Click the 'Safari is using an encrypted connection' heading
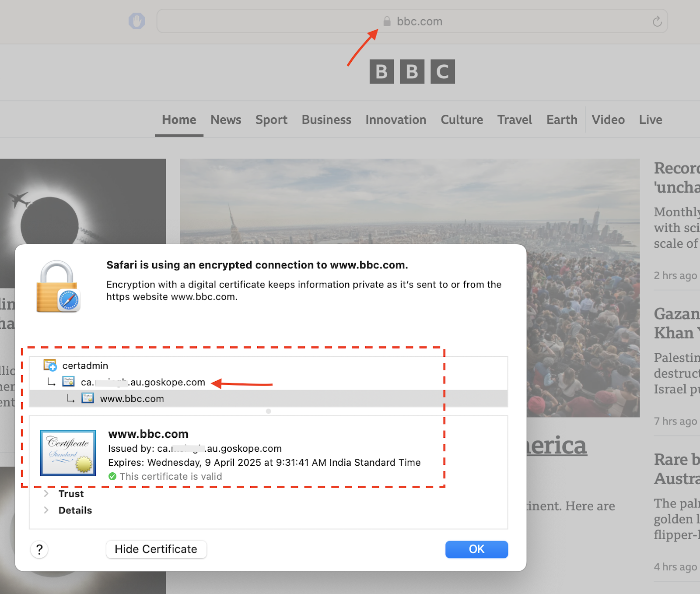This screenshot has width=700, height=594. click(x=257, y=265)
